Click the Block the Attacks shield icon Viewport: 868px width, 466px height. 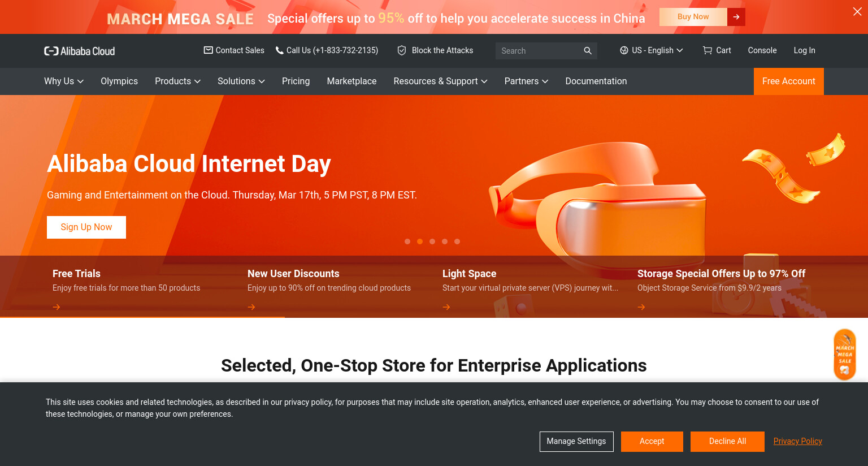pos(402,50)
